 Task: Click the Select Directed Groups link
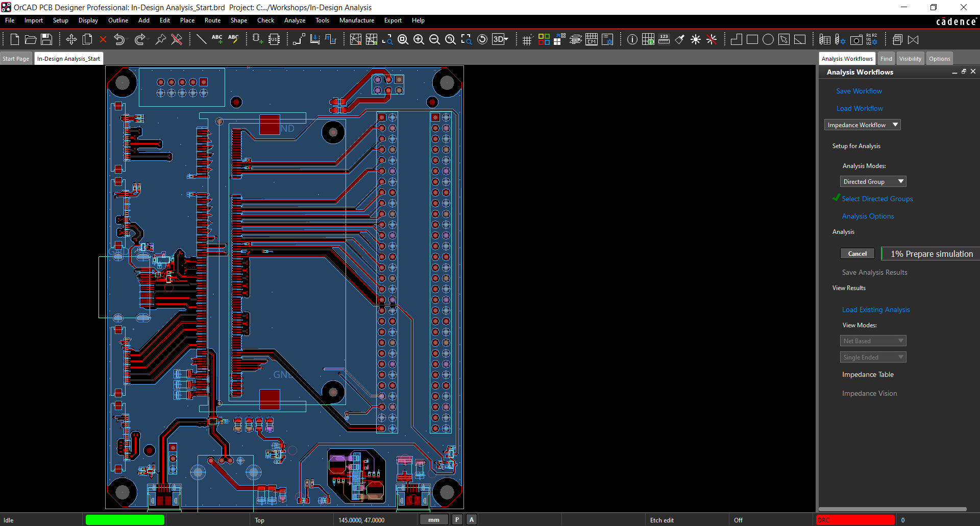(877, 199)
